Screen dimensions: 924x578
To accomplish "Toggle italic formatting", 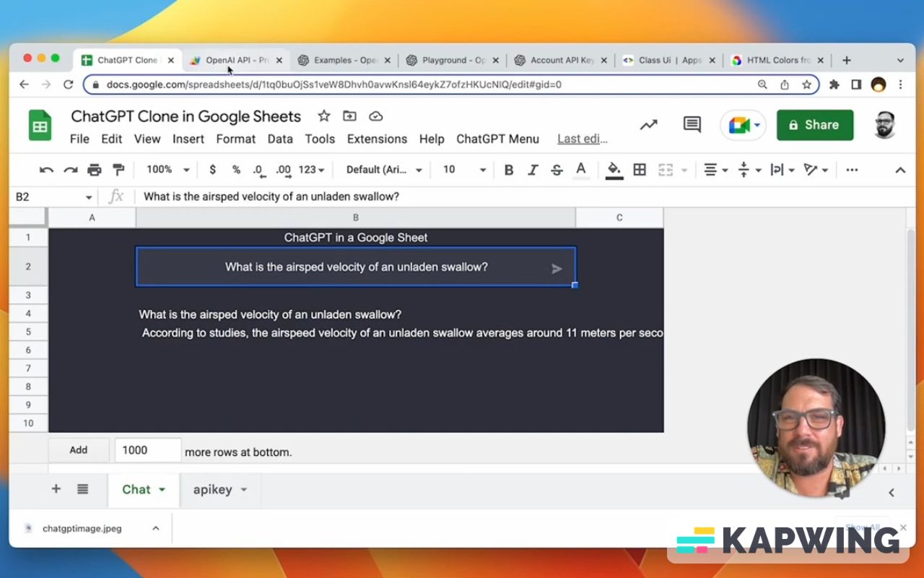I will click(533, 170).
